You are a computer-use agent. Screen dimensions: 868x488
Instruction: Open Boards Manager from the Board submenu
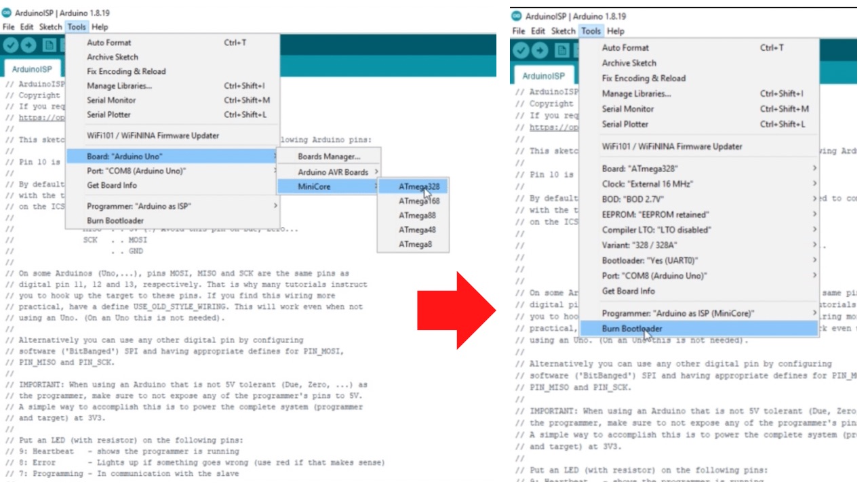(329, 157)
